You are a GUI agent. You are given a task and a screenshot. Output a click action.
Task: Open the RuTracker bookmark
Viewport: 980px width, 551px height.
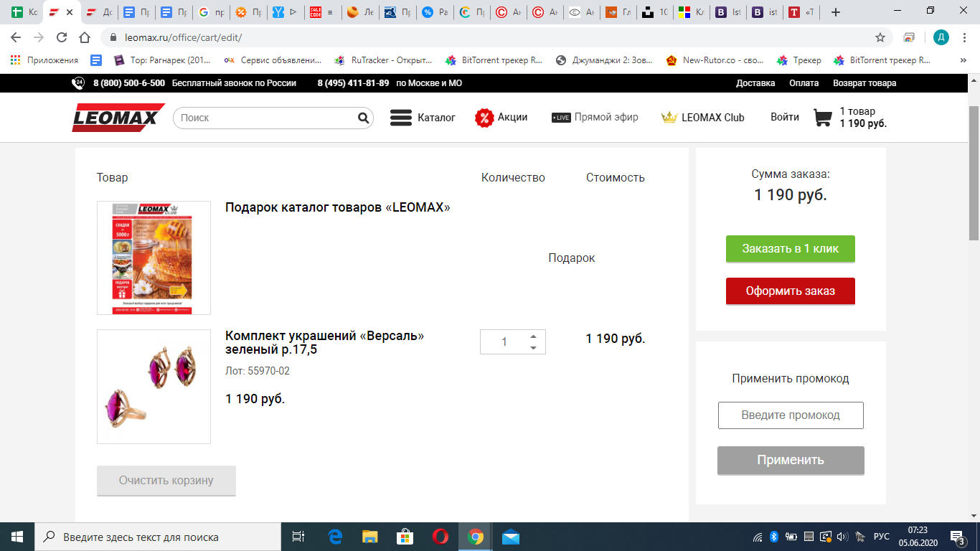(385, 60)
